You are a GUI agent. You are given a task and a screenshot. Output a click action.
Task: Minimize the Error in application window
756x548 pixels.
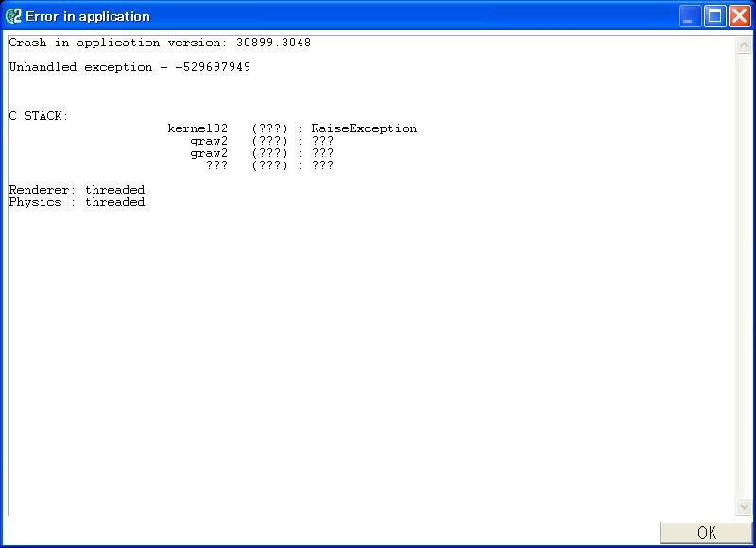[690, 16]
